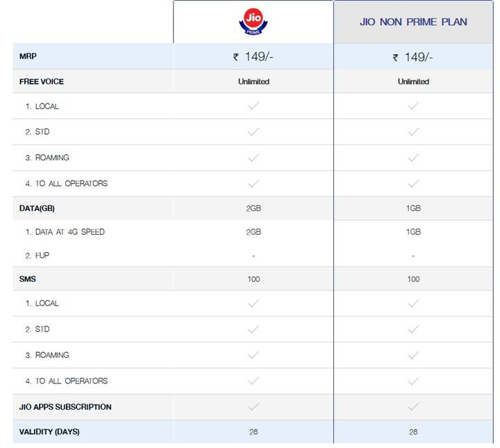Screen dimensions: 500x448
Task: Click the SMS row label
Action: click(x=27, y=279)
